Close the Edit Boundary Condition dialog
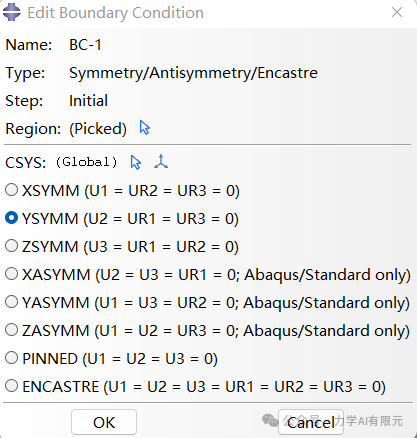Screen dimensions: 417x438 397,12
